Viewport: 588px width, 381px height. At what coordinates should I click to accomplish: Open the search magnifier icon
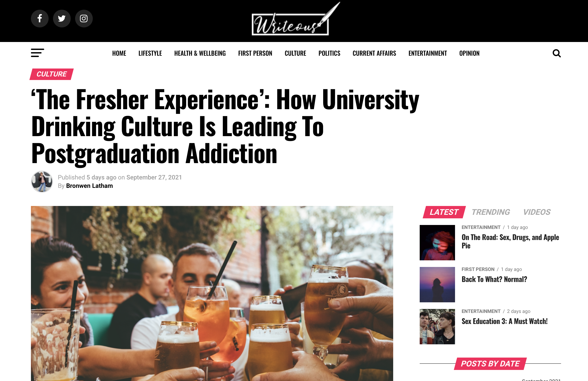(556, 53)
